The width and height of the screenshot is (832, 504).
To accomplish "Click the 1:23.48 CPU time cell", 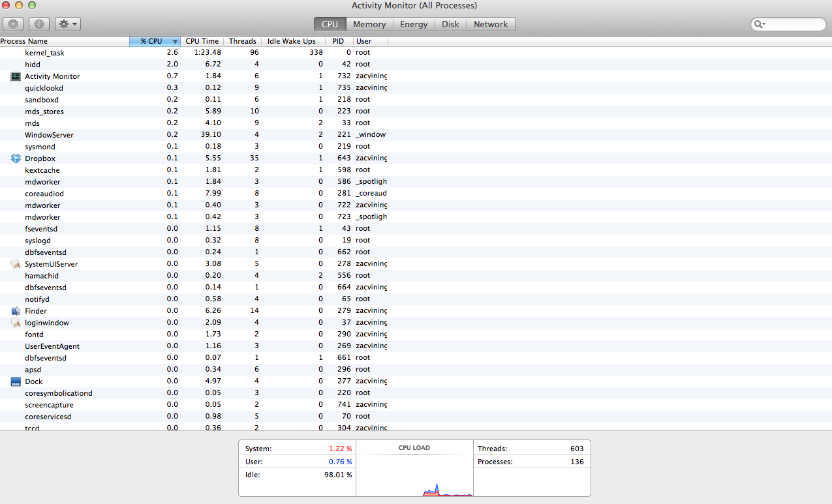I will point(208,53).
